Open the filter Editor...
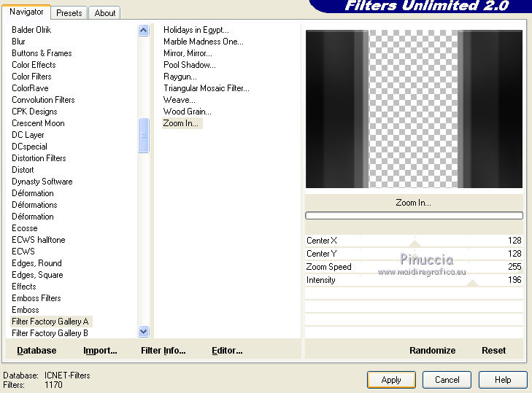The image size is (532, 393). [x=227, y=350]
